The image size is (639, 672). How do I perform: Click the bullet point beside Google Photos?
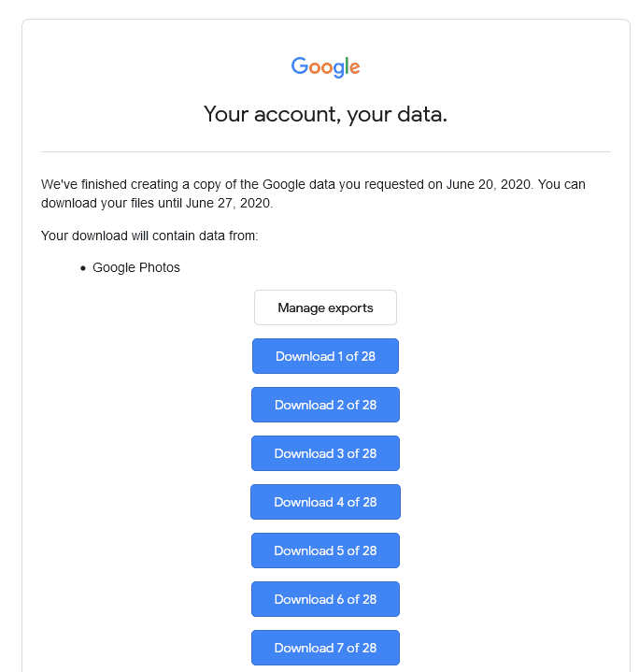83,268
